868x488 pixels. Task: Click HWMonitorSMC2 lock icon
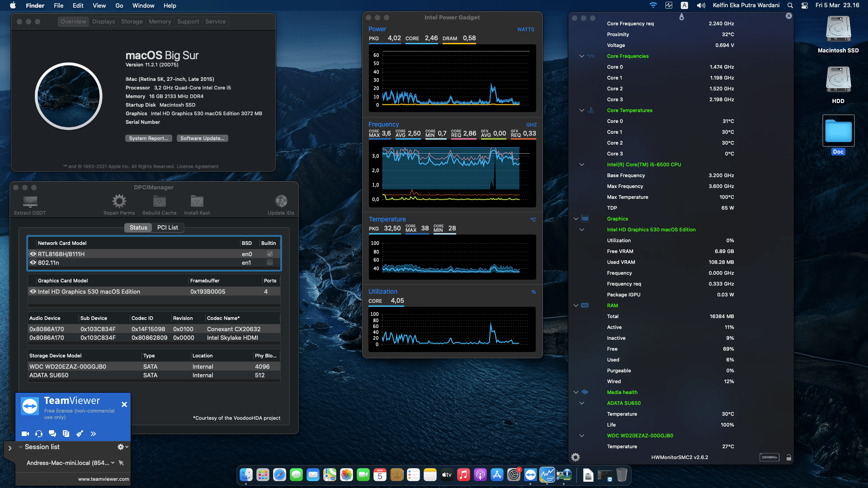click(788, 457)
